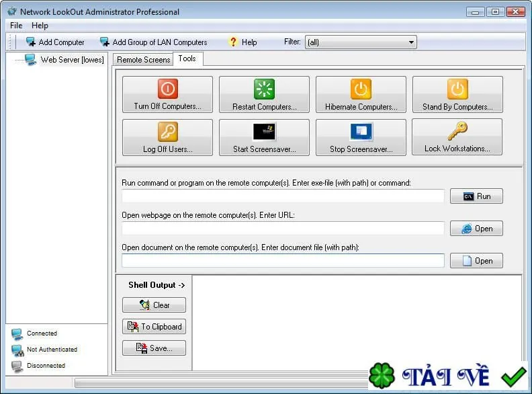Click the Not Authenticated status icon
The height and width of the screenshot is (394, 532).
point(17,350)
